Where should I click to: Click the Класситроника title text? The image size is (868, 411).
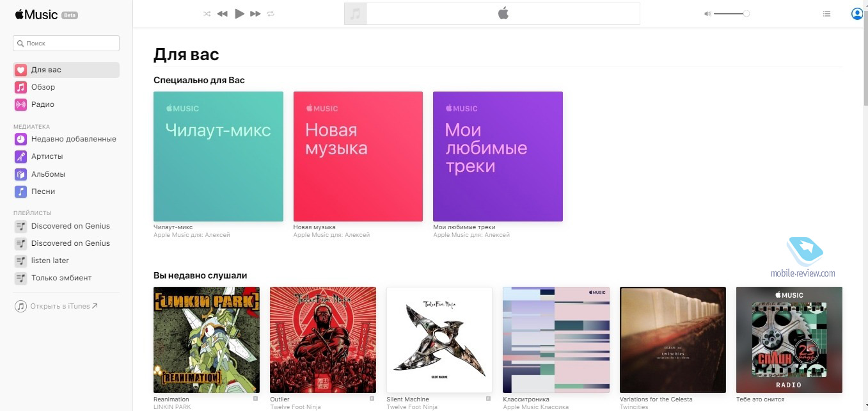click(x=526, y=399)
